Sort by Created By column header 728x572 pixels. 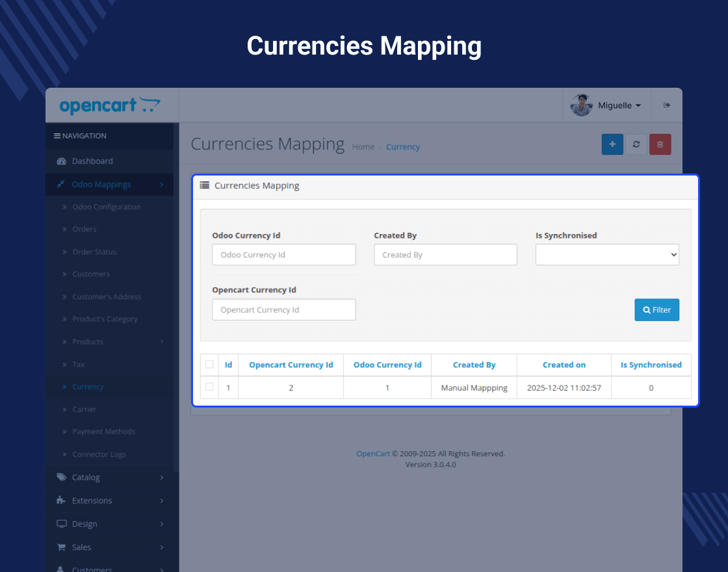pos(474,365)
